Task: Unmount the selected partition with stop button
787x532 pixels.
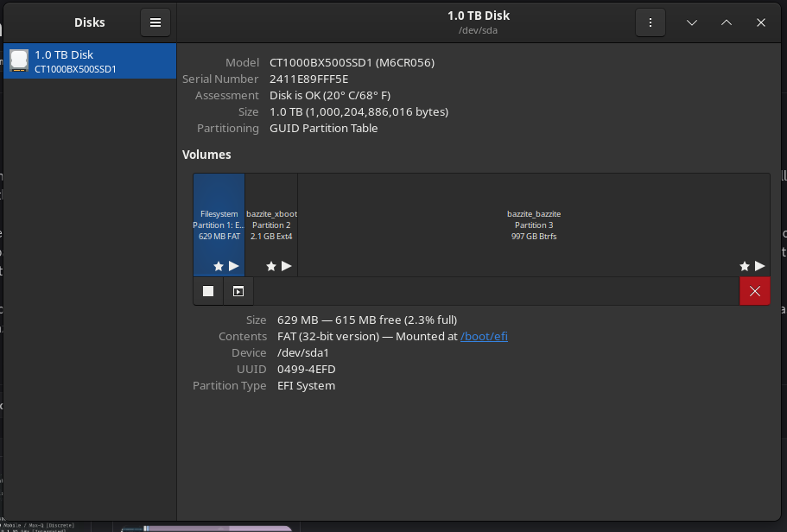Action: (208, 291)
